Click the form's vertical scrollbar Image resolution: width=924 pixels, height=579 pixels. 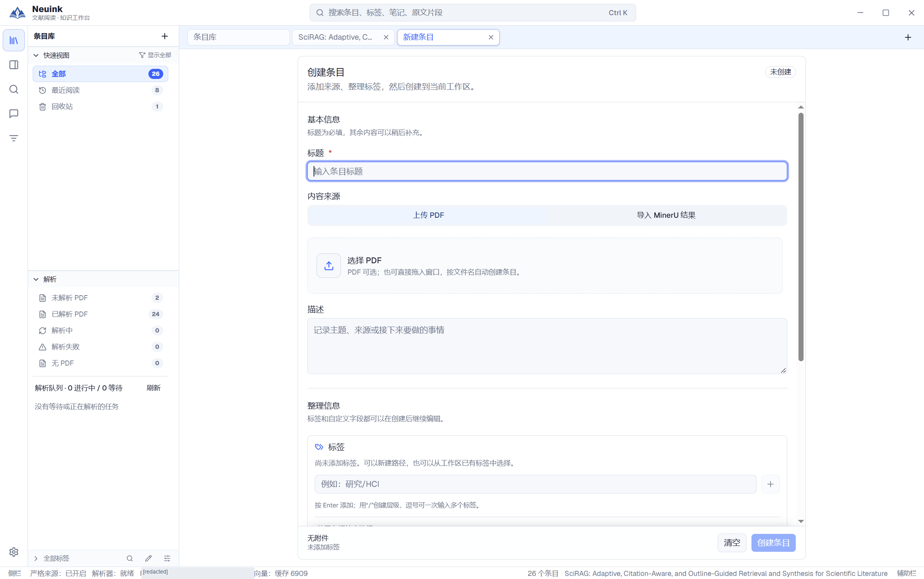click(x=801, y=237)
